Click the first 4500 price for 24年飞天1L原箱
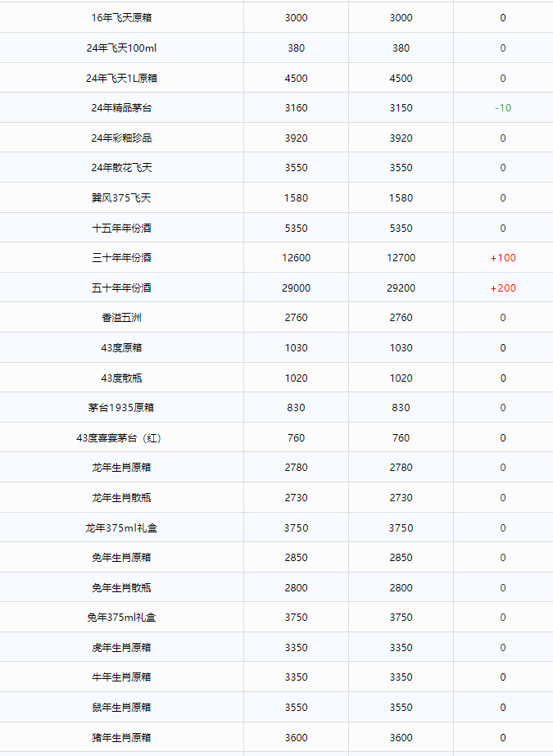This screenshot has height=756, width=553. coord(296,78)
